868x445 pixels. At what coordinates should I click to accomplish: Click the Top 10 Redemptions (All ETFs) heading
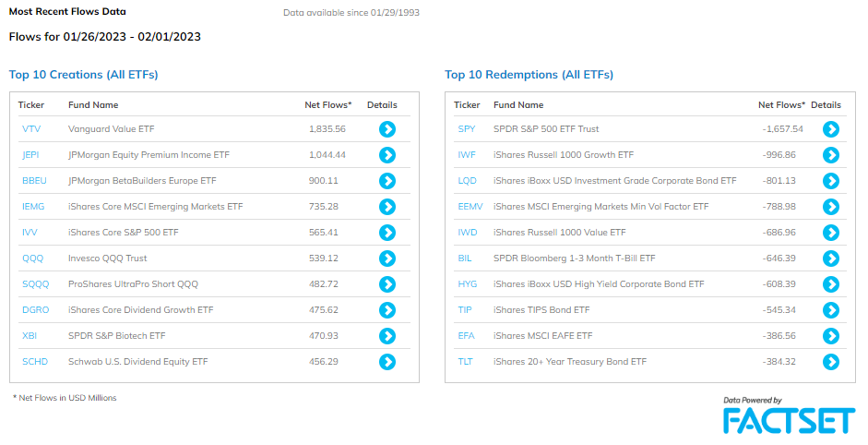529,75
